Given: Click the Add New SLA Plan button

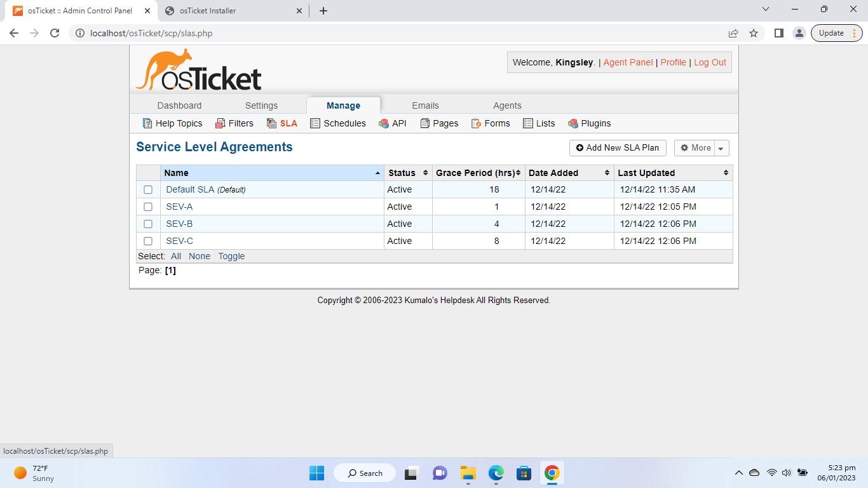Looking at the screenshot, I should pyautogui.click(x=618, y=147).
